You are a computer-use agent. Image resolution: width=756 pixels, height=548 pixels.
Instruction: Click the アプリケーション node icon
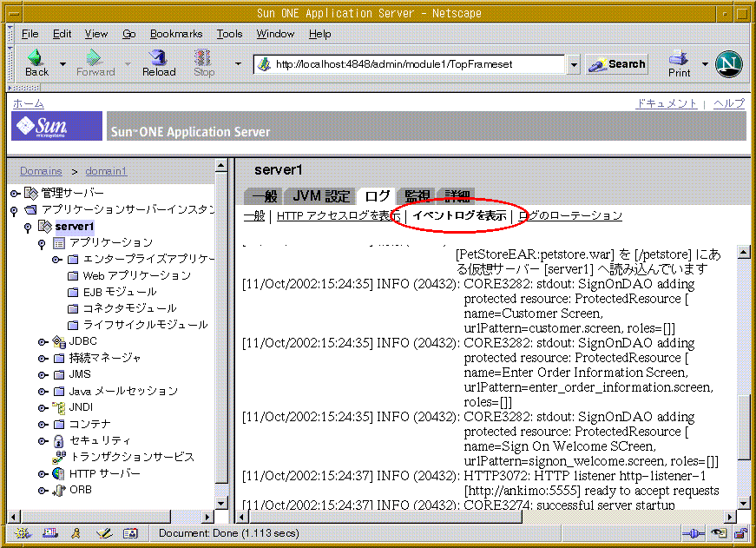coord(59,242)
